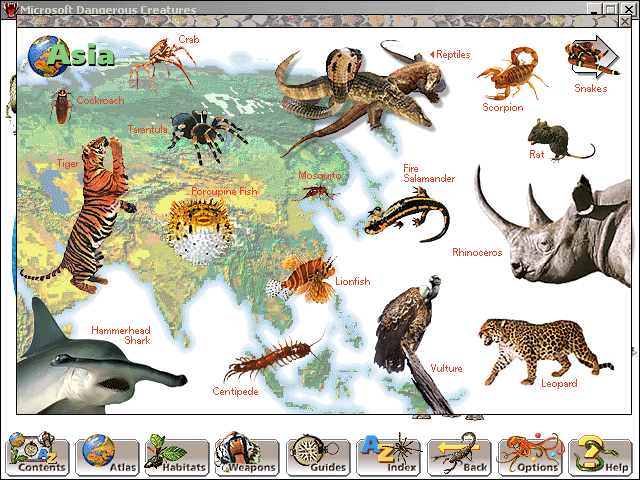Click the Rat text label
Viewport: 640px width, 480px height.
point(537,154)
